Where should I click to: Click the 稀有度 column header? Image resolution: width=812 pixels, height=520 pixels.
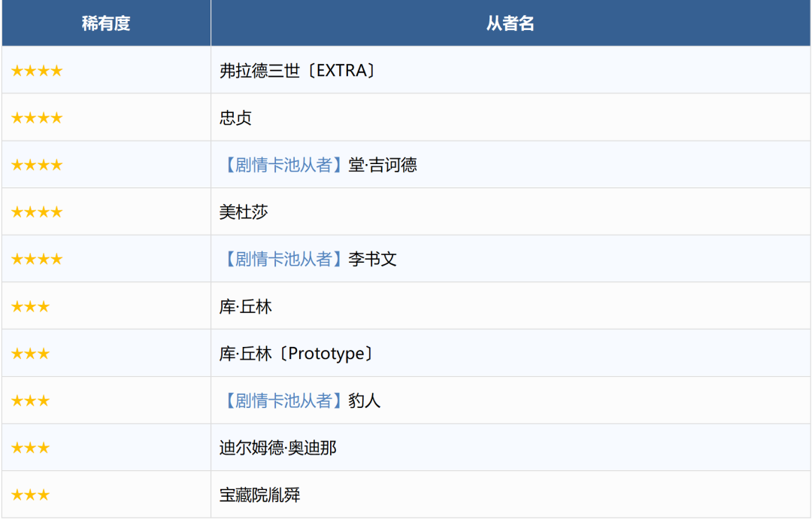[106, 23]
